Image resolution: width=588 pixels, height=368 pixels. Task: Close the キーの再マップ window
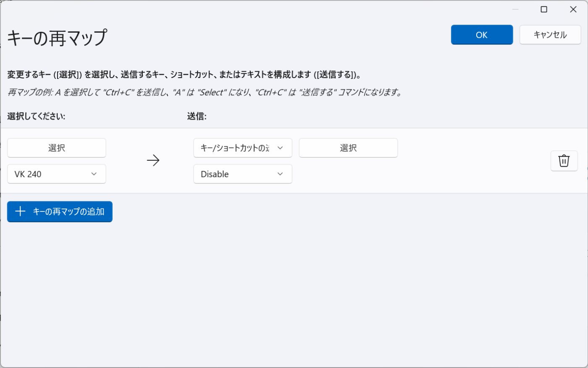[x=573, y=9]
